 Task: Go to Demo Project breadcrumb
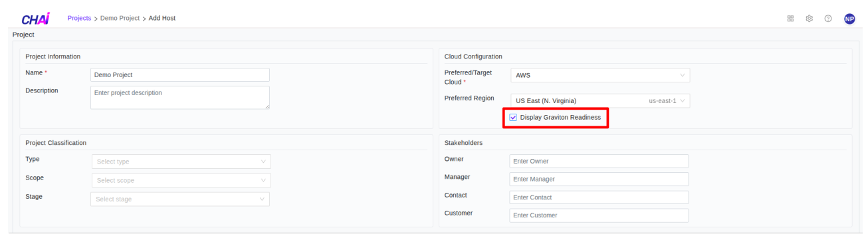coord(120,18)
